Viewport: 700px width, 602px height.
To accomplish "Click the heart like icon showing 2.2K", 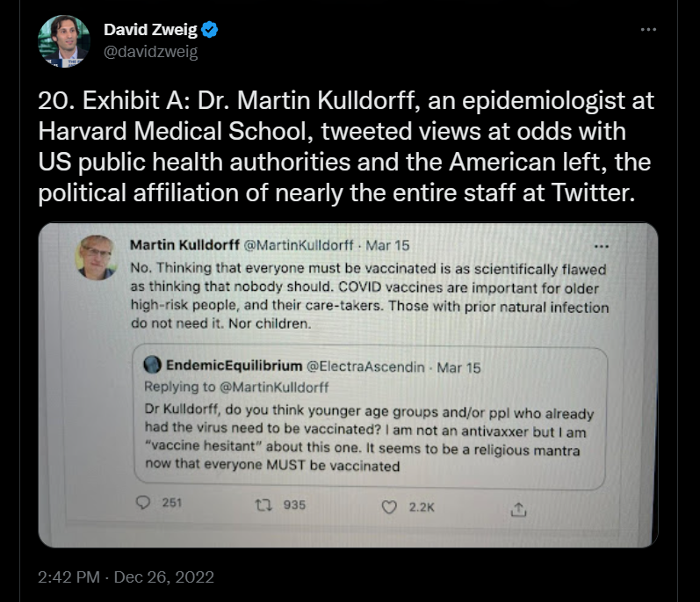I will coord(390,506).
